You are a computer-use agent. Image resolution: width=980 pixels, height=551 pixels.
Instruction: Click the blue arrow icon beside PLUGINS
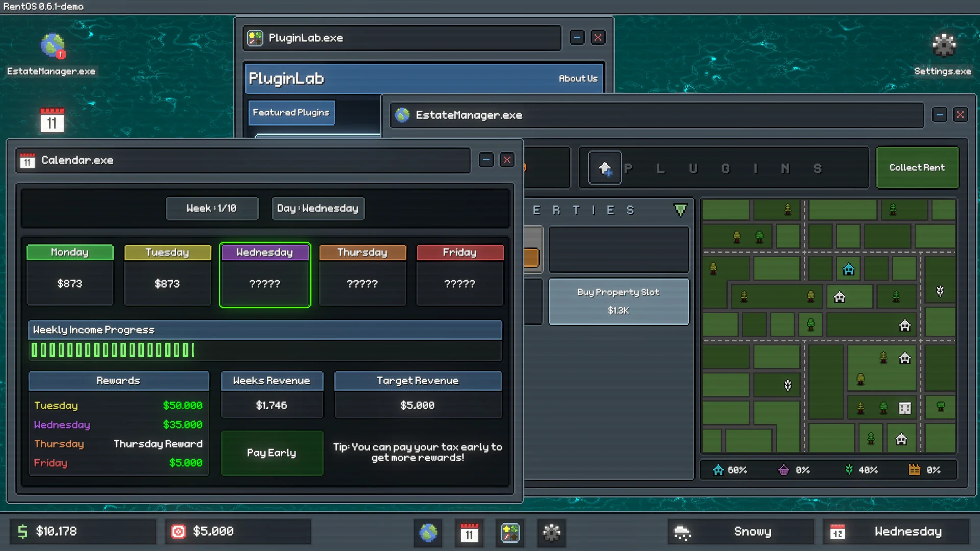(606, 168)
